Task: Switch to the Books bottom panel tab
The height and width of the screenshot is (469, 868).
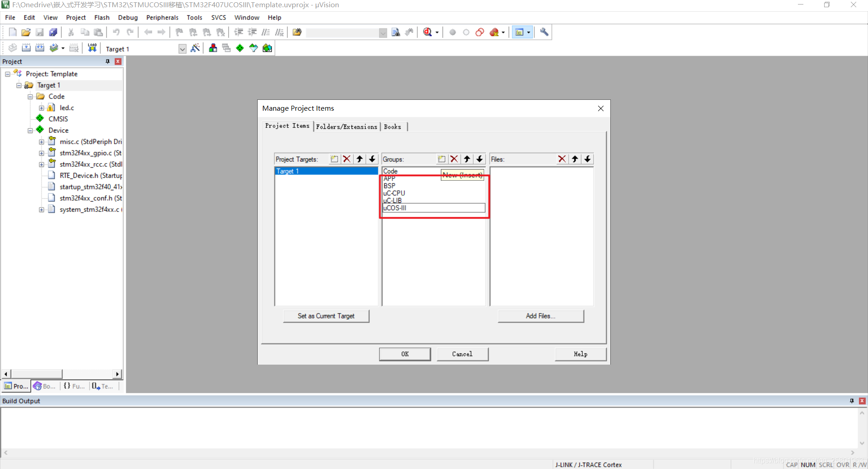Action: (x=44, y=386)
